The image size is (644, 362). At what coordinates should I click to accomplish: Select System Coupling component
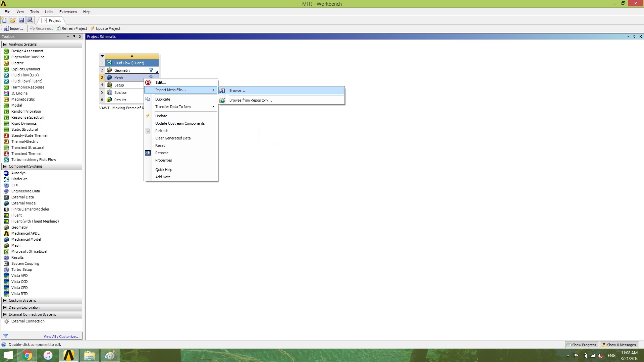point(25,263)
